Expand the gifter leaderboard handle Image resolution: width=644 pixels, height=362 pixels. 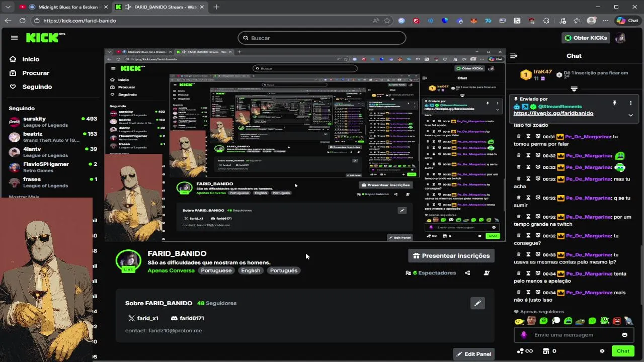[x=574, y=89]
